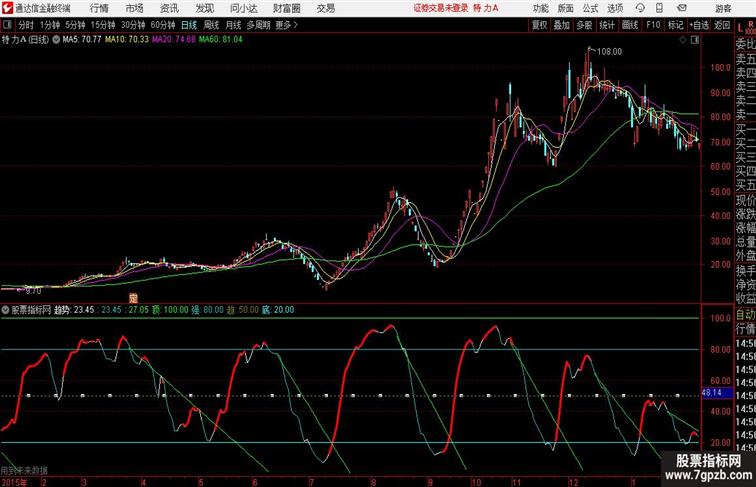Open the 资讯 menu
Screen dimensions: 756x487
[x=169, y=8]
